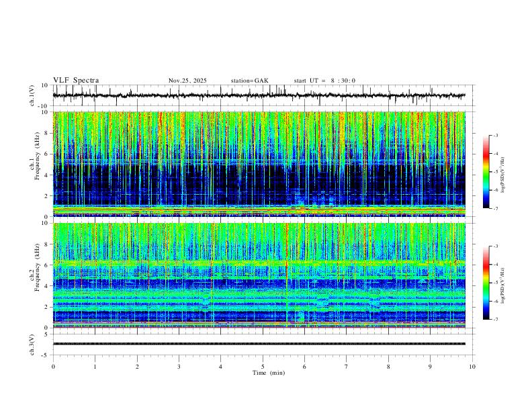This screenshot has height=411, width=532.
Task: Click the ch.2 spectrogram color bar
Action: (486, 283)
